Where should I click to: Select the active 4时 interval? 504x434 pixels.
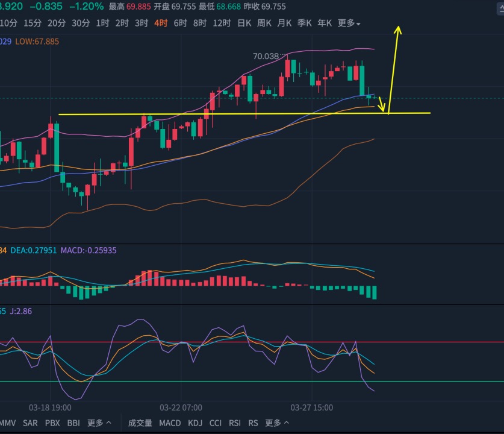pyautogui.click(x=161, y=23)
